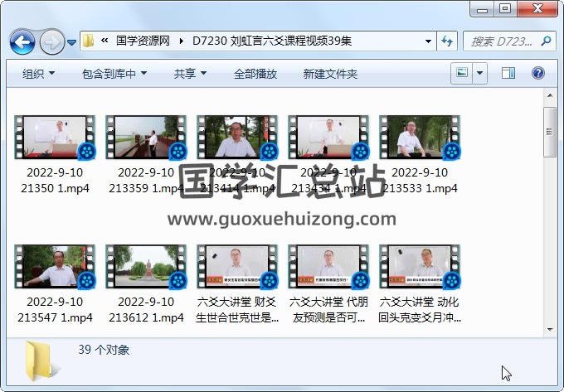Select 六爻大讲堂 代朋友预测是否可... video thumbnail

click(328, 267)
